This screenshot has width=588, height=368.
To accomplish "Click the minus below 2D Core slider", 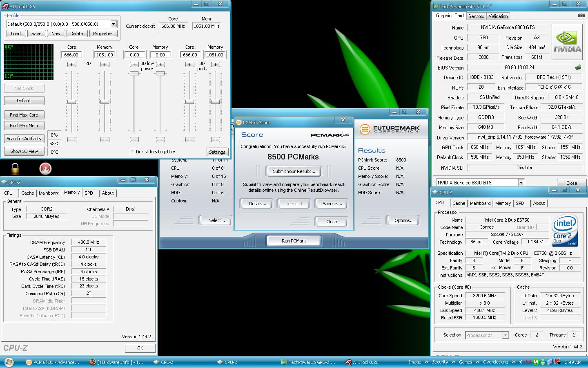I will [71, 140].
